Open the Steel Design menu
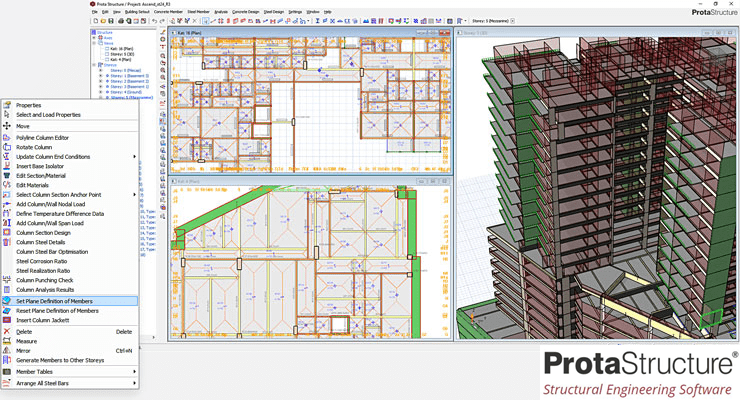The width and height of the screenshot is (740, 400). (274, 12)
